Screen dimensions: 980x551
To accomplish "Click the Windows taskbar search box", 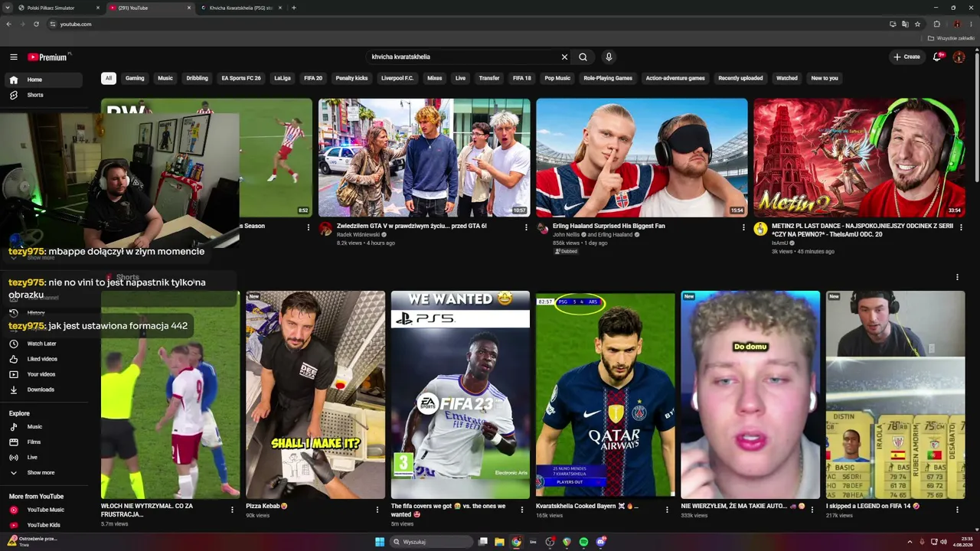I will 430,542.
